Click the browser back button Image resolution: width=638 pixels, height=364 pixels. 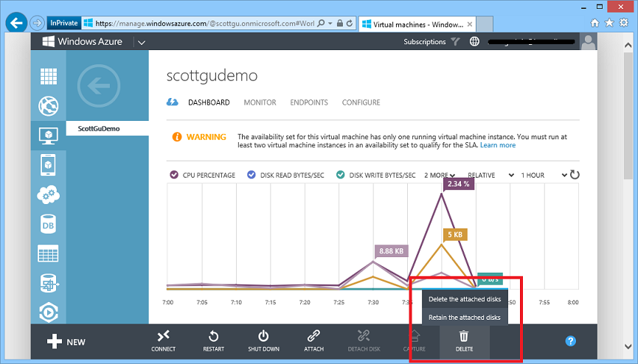[16, 23]
